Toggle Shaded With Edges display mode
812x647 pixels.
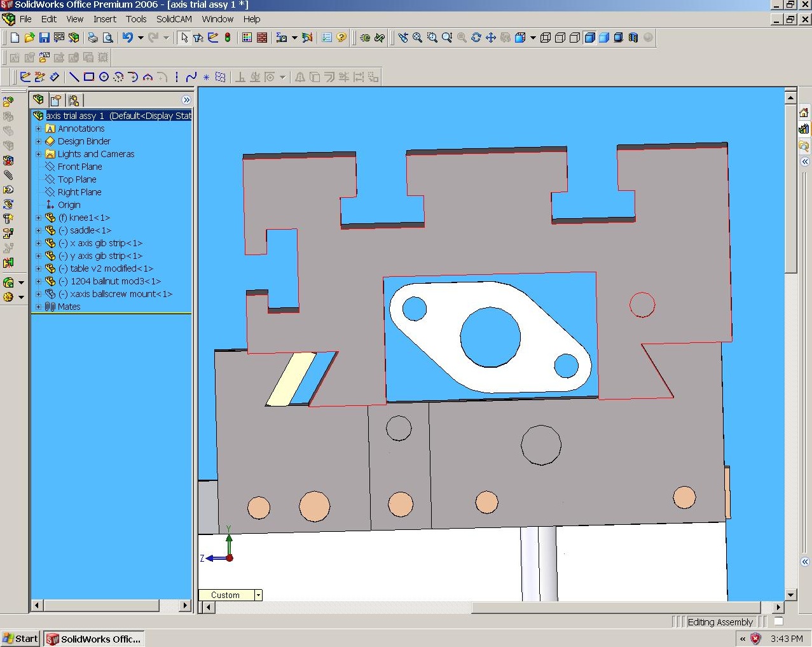tap(589, 38)
